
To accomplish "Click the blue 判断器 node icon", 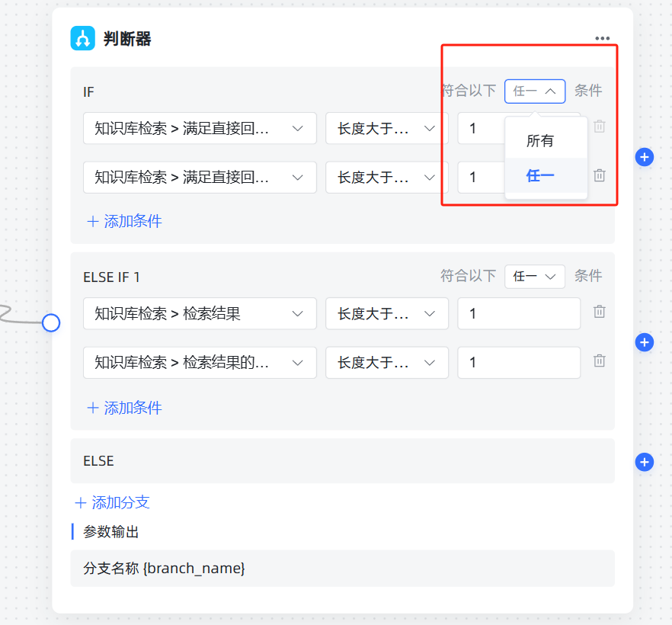I will (x=82, y=39).
